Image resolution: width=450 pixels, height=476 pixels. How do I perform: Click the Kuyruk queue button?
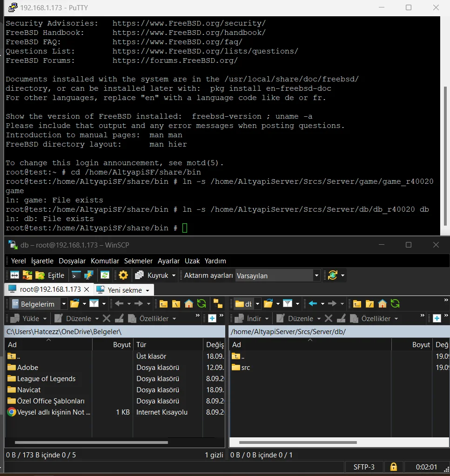tap(152, 275)
